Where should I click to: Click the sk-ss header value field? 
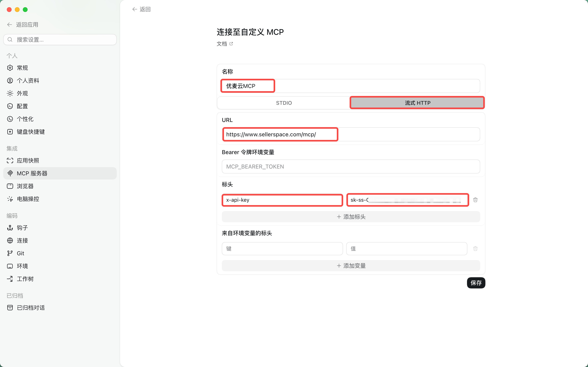tap(407, 200)
